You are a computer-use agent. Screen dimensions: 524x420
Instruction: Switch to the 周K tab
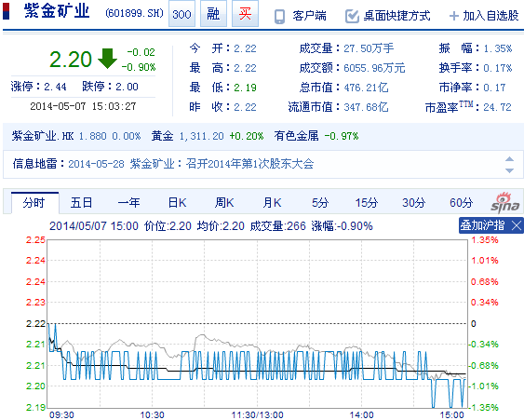pos(224,203)
